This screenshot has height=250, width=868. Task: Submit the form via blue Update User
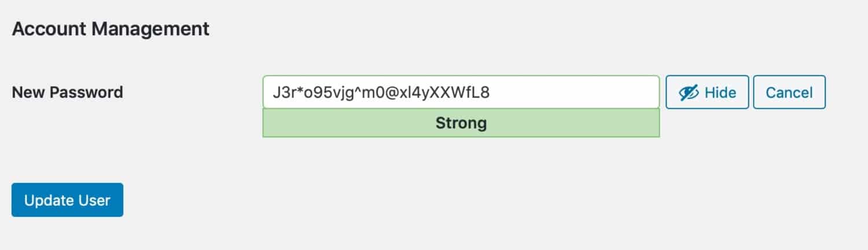pyautogui.click(x=67, y=200)
